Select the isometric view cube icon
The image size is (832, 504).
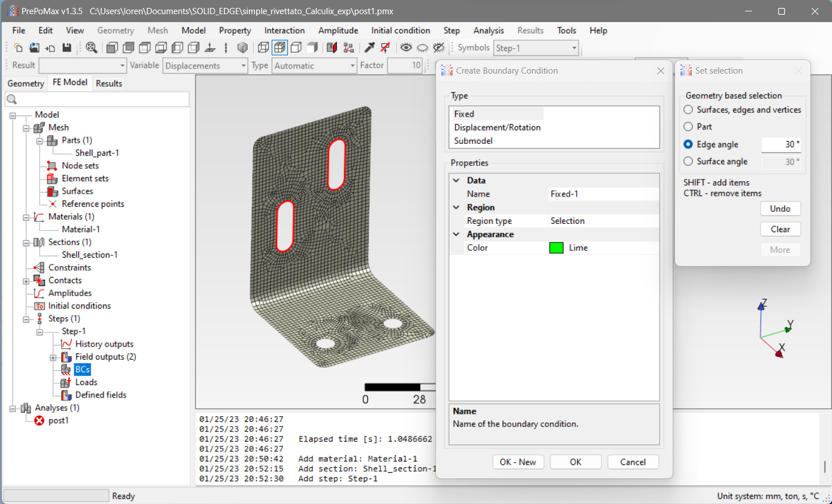tap(243, 48)
